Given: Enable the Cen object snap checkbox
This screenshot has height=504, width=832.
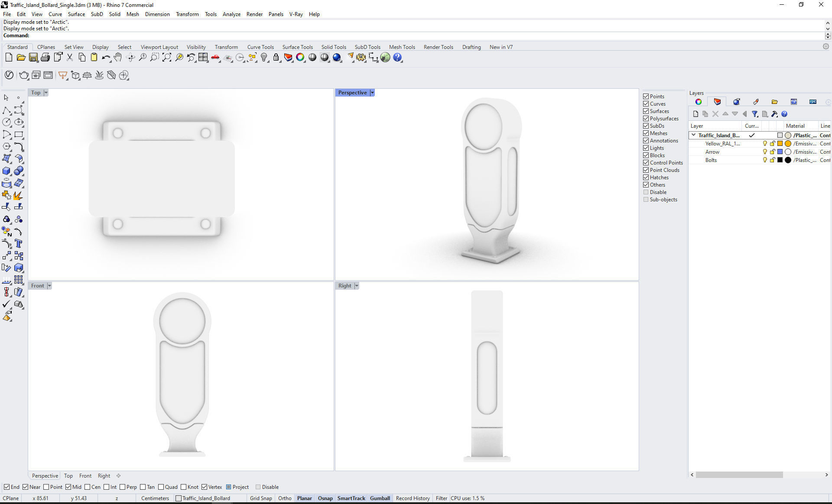Looking at the screenshot, I should tap(88, 487).
